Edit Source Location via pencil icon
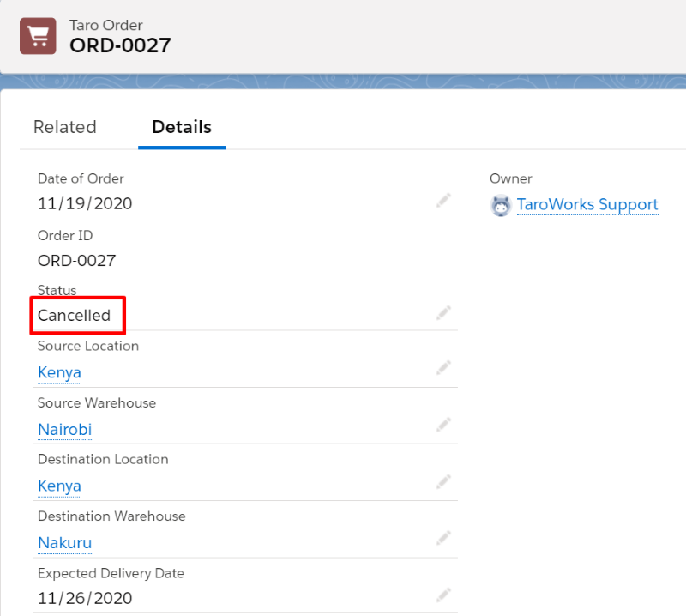The width and height of the screenshot is (686, 616). [444, 368]
